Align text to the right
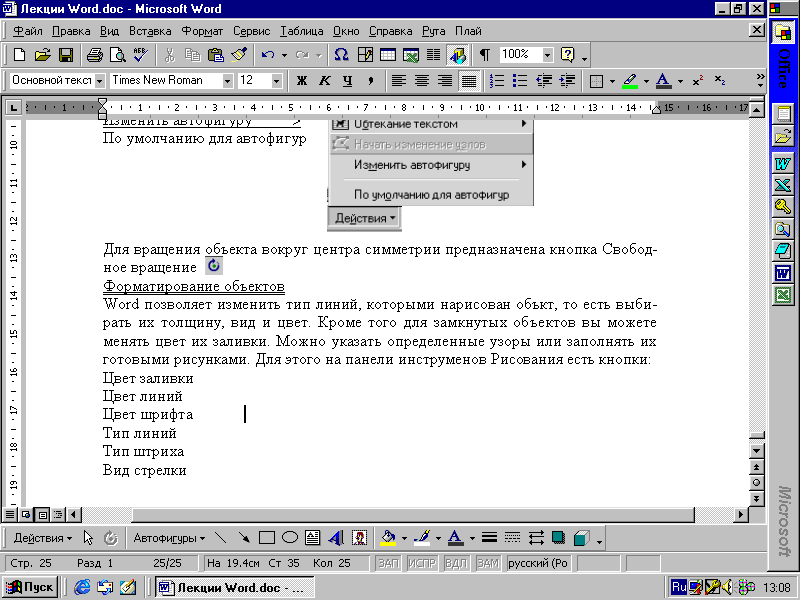800x600 pixels. [x=445, y=81]
